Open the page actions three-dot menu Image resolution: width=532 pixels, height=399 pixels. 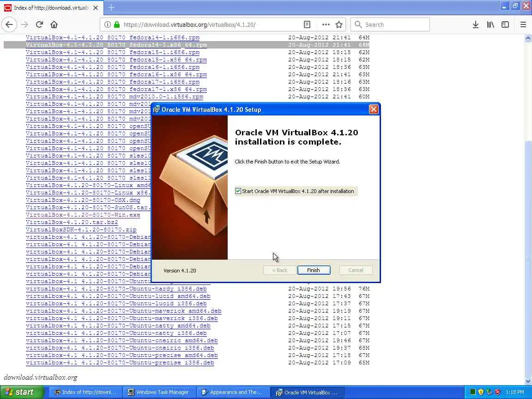[x=326, y=24]
